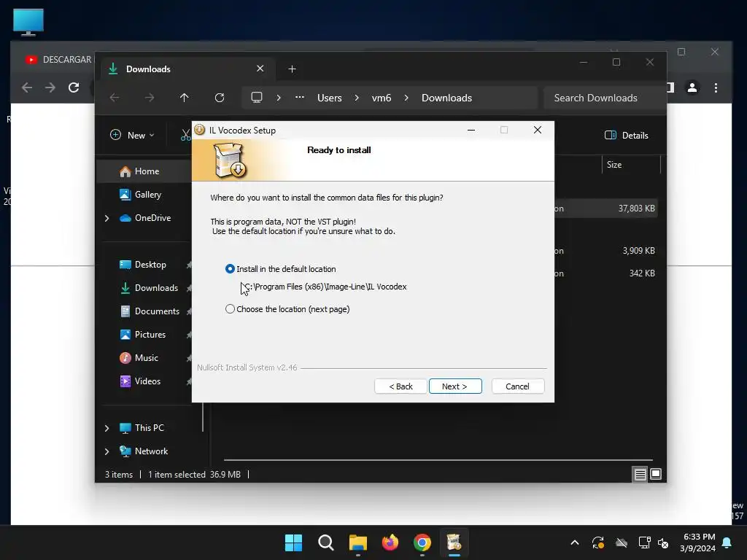Open Google Chrome from taskbar
Image resolution: width=747 pixels, height=560 pixels.
click(422, 542)
